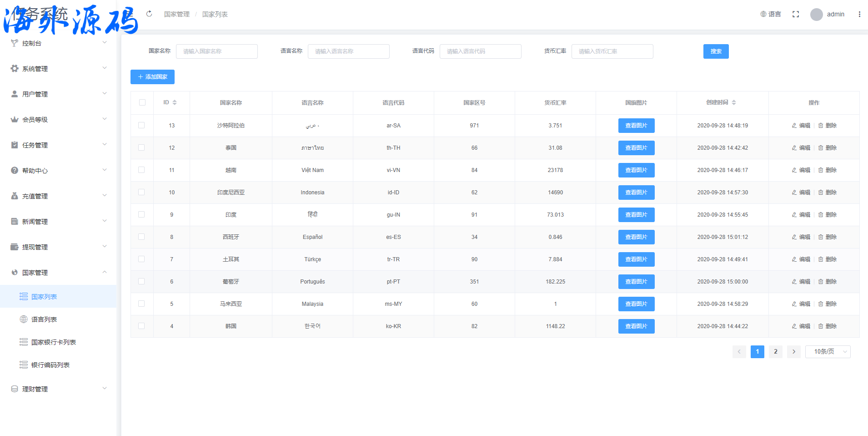Collapse the 国家管理 sidebar menu

[58, 273]
